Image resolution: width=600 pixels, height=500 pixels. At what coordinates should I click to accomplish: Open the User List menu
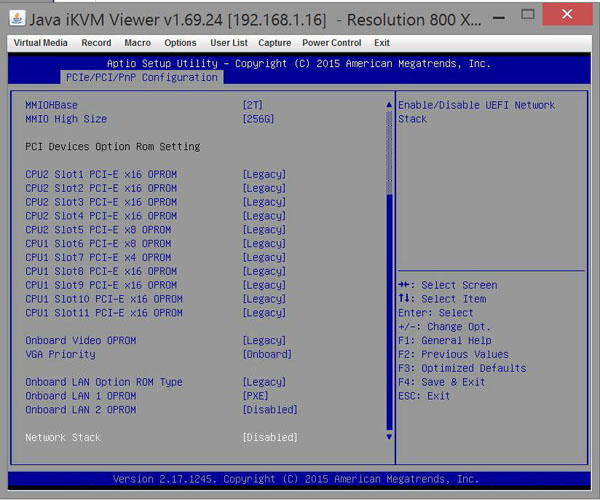point(228,43)
